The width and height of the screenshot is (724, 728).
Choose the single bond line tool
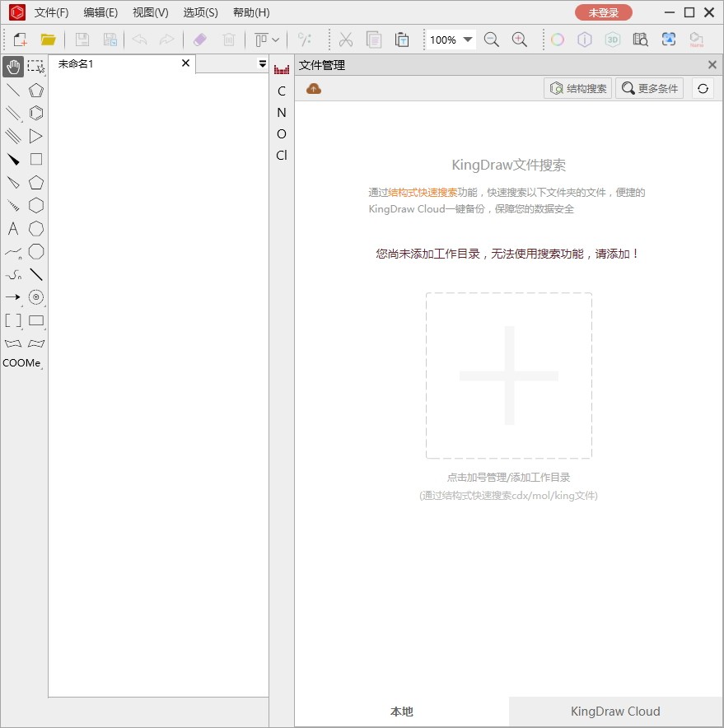point(13,90)
